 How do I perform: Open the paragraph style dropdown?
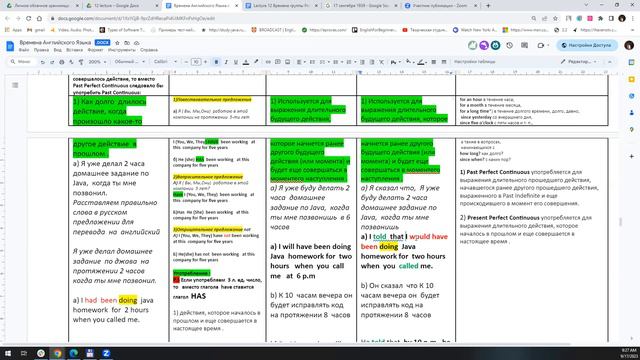click(x=129, y=62)
